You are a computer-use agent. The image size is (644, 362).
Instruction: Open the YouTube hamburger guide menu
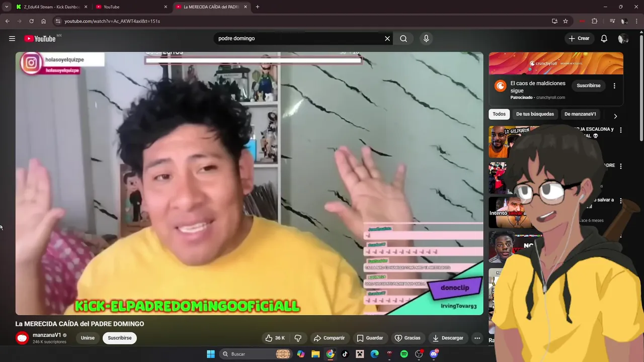pos(12,38)
